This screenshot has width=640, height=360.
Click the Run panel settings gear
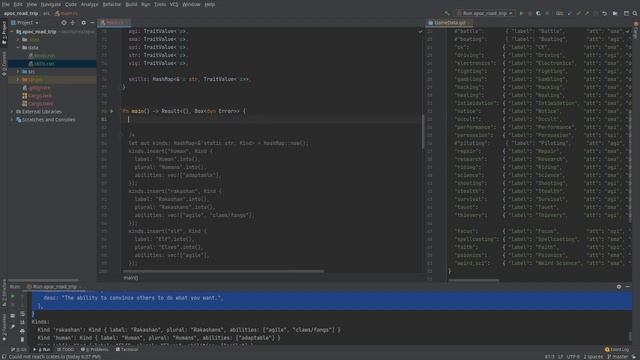click(619, 287)
